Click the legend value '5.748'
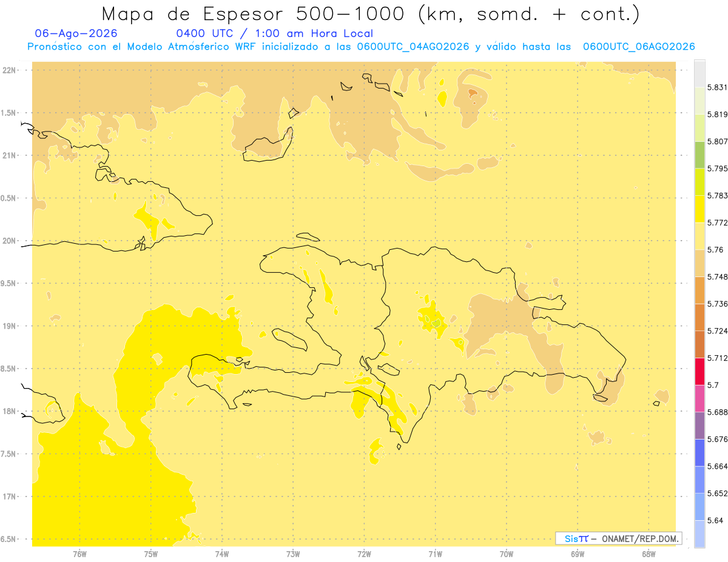Viewport: 728px width, 562px height. tap(717, 276)
